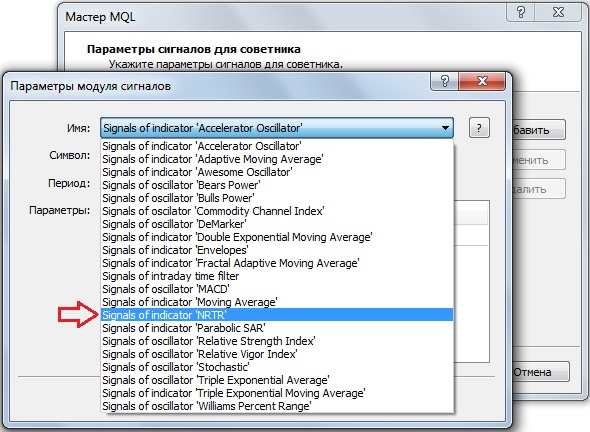Pick Signals of indicator 'Awesome Oscillator'
The height and width of the screenshot is (432, 590).
(277, 172)
